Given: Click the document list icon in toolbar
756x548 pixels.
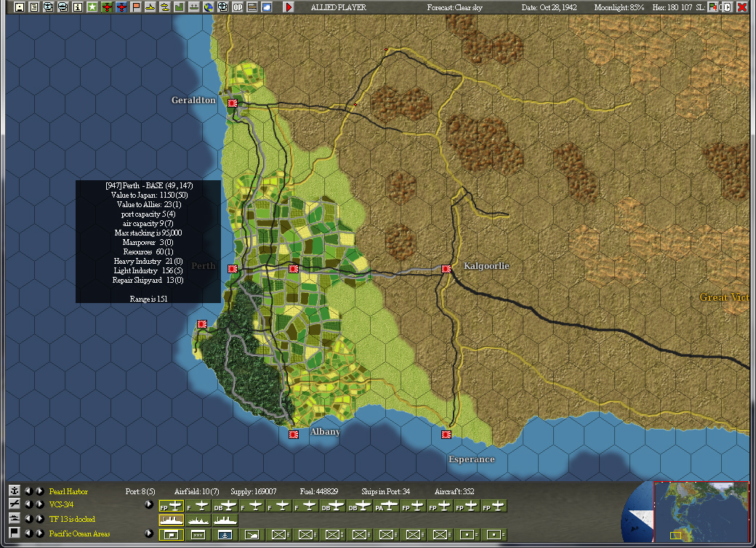Looking at the screenshot, I should pos(33,7).
